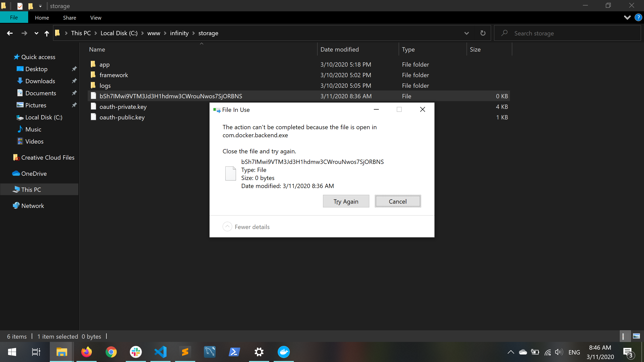Click the Up one level arrow

47,33
